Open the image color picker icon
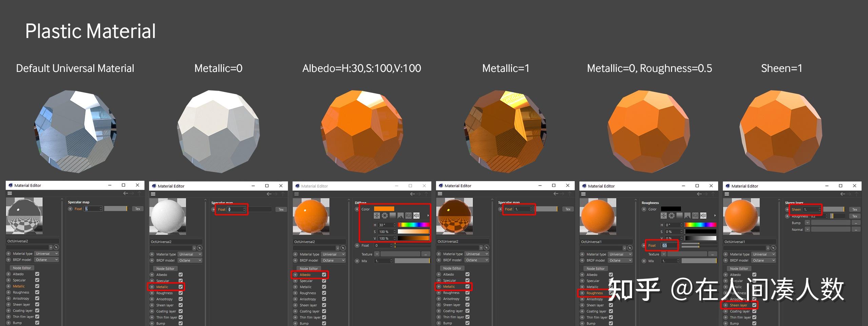 [400, 215]
